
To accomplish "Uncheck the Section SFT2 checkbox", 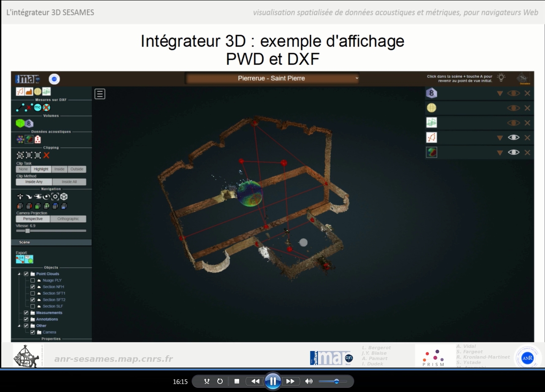I will click(32, 300).
